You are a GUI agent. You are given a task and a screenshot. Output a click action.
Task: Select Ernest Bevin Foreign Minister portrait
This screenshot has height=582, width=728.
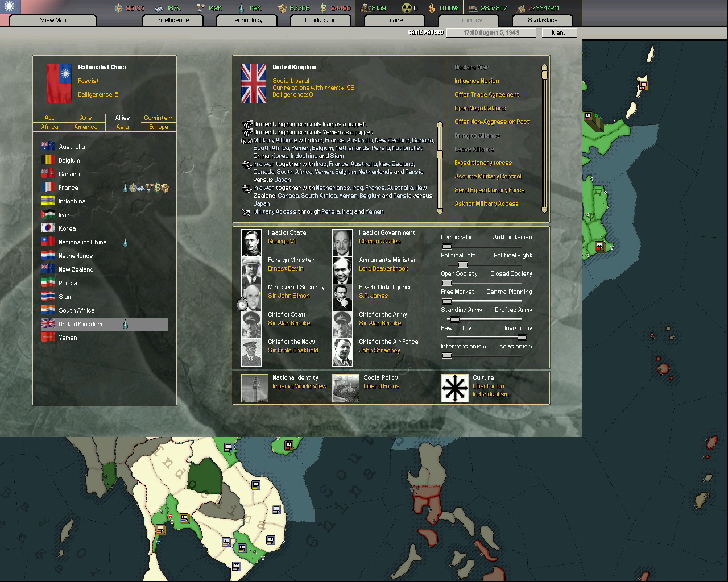coord(251,270)
